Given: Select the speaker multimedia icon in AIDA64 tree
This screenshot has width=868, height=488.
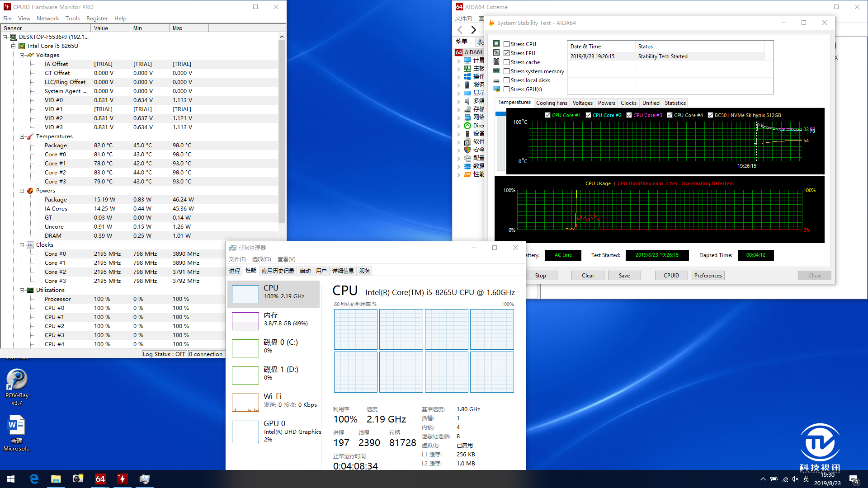Looking at the screenshot, I should (x=467, y=101).
